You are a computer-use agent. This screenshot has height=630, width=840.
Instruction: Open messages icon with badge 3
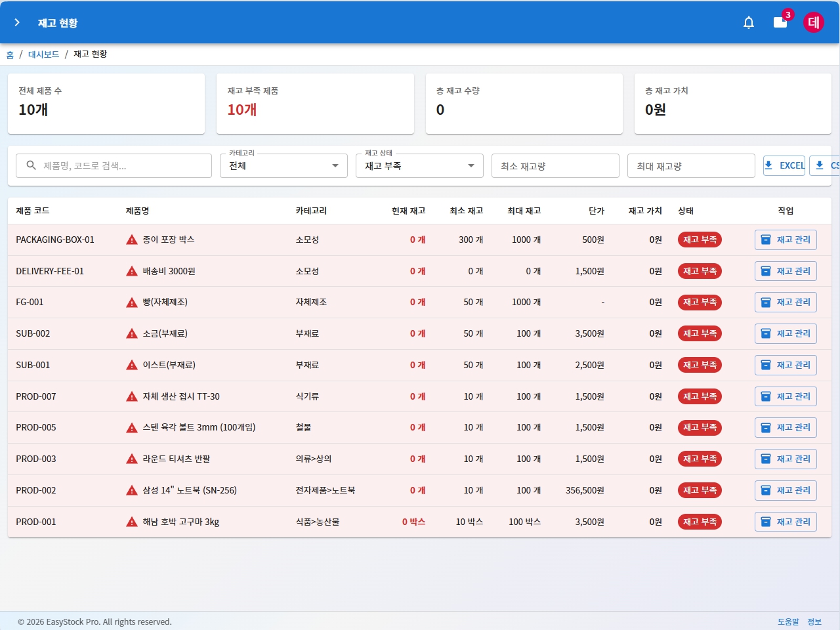(x=780, y=22)
